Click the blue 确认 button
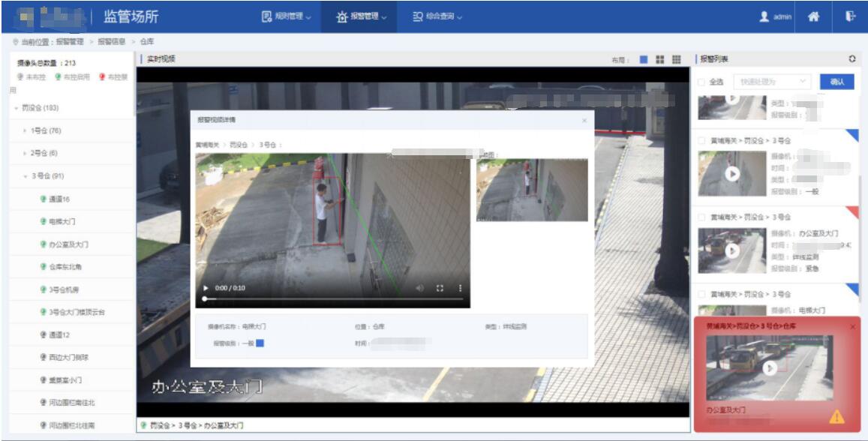 point(837,81)
